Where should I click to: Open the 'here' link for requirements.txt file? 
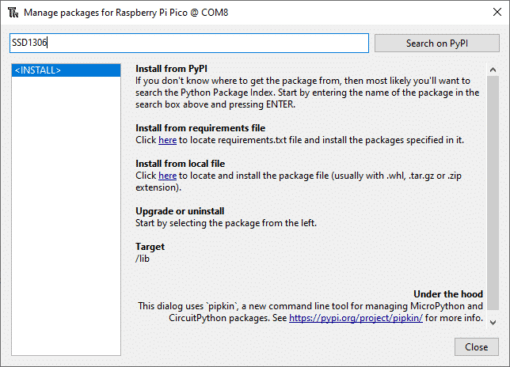(167, 140)
